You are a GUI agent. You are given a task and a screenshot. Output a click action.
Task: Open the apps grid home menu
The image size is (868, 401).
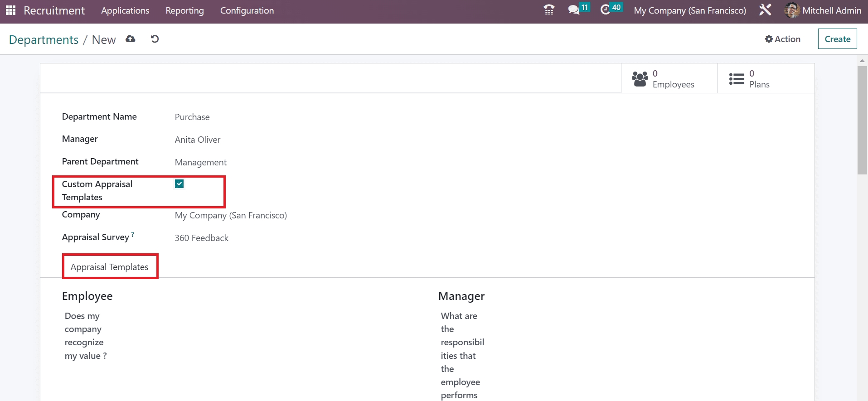tap(10, 10)
